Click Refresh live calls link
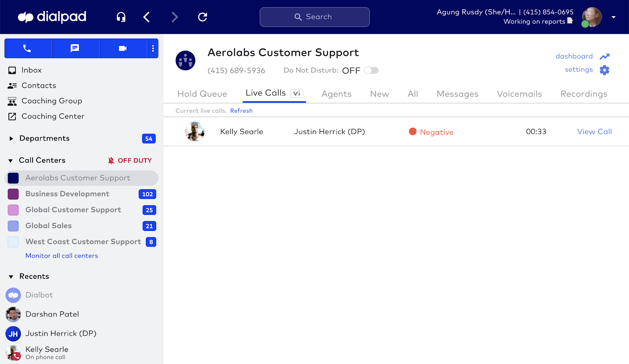629x364 pixels. [241, 111]
